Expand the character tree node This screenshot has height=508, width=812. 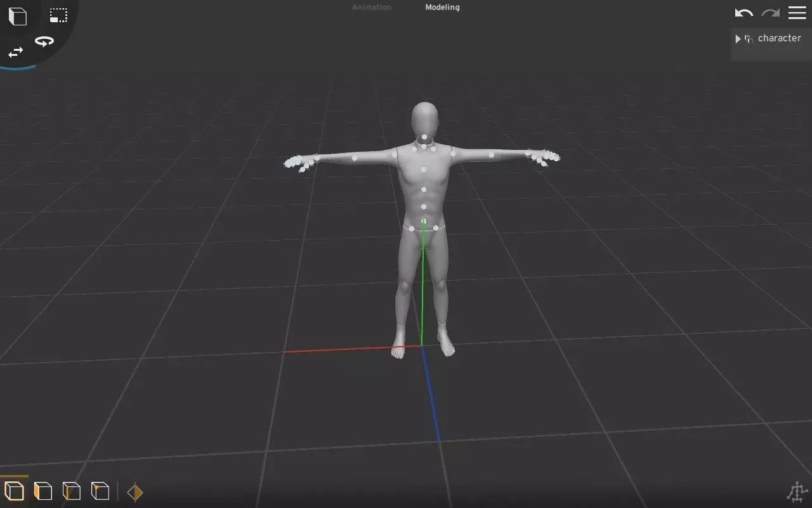(738, 39)
